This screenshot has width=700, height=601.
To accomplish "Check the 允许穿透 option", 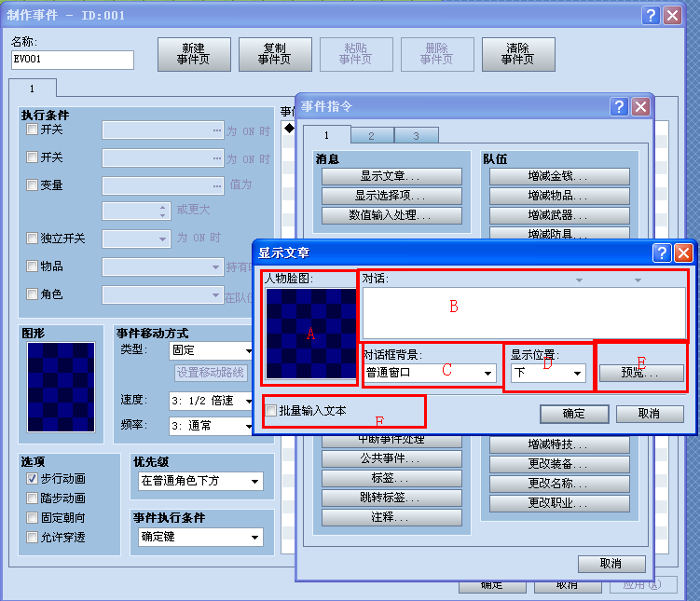I will tap(32, 538).
